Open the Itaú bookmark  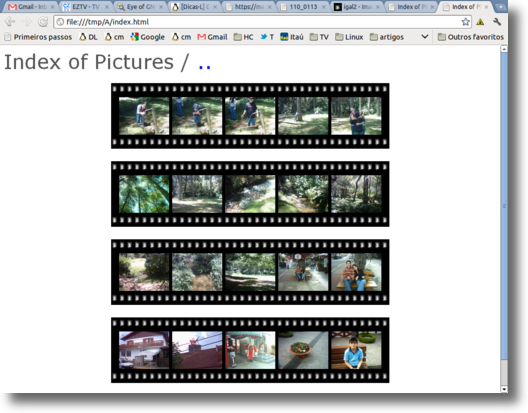tap(292, 37)
